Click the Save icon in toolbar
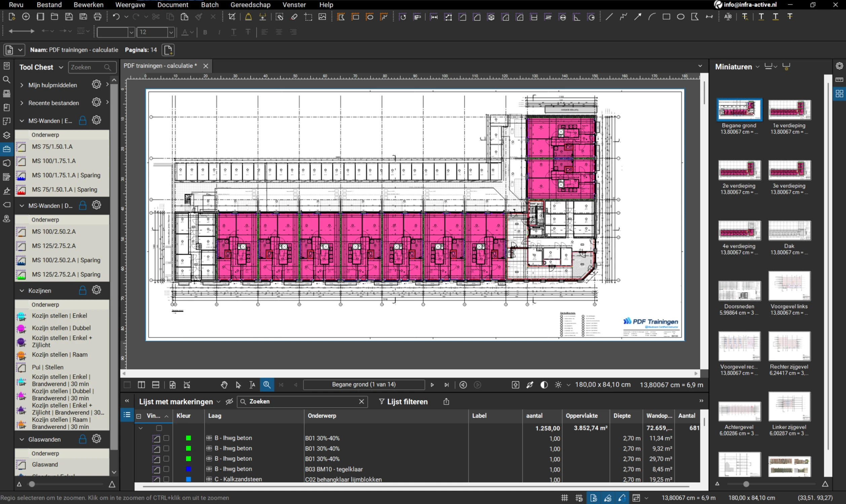The width and height of the screenshot is (846, 504). pyautogui.click(x=69, y=17)
